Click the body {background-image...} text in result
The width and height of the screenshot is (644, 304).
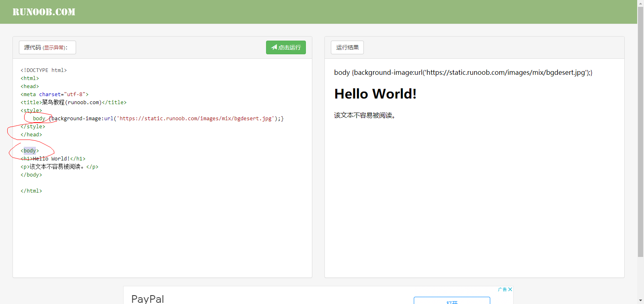coord(463,72)
